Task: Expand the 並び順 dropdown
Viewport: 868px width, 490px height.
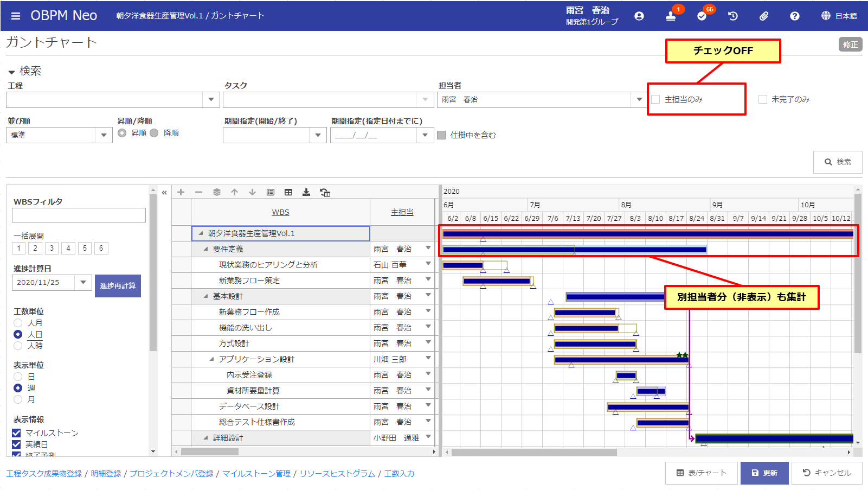Action: coord(104,135)
